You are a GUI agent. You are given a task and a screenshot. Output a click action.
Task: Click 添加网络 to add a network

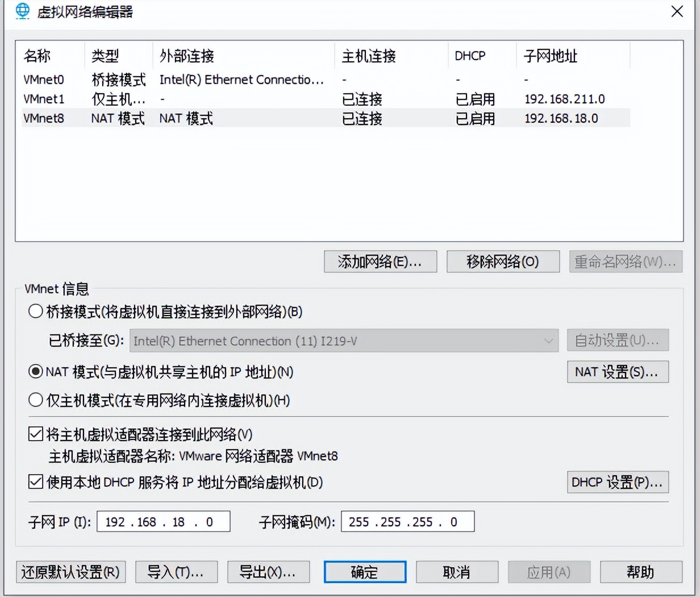tap(380, 262)
